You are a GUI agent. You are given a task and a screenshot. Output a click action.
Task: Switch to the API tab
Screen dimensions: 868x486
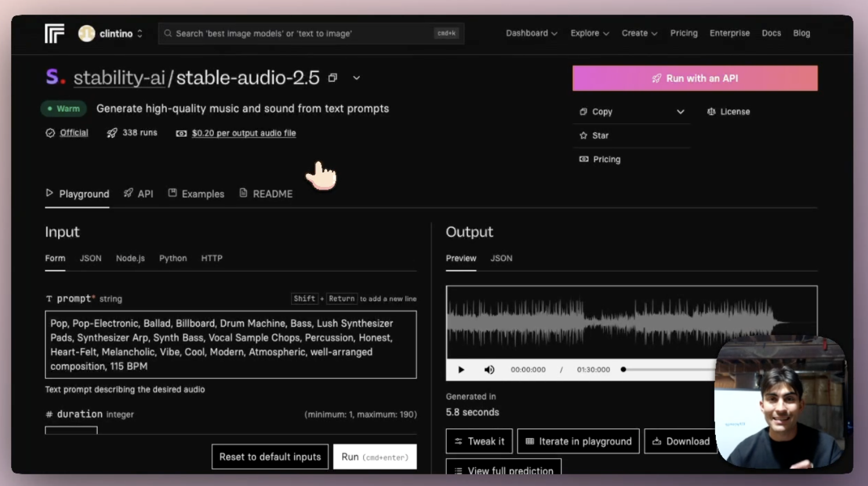[x=138, y=194]
